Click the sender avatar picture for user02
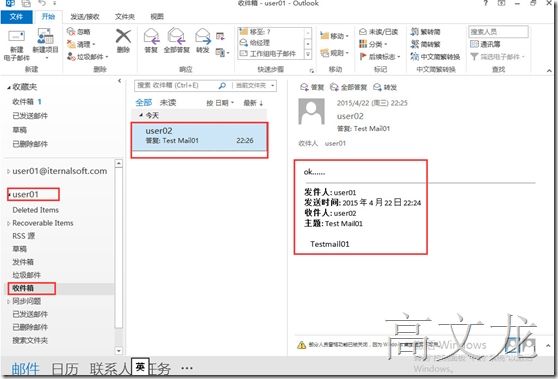The image size is (558, 379). (x=311, y=111)
